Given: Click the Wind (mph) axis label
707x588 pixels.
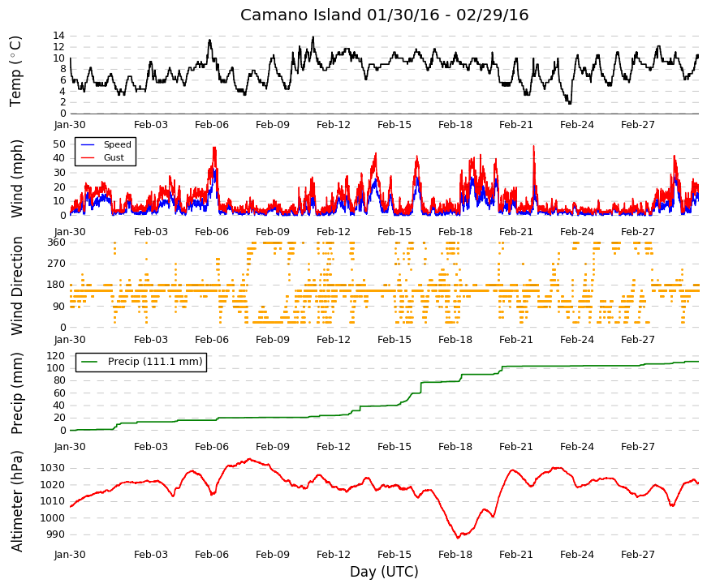Looking at the screenshot, I should [16, 179].
